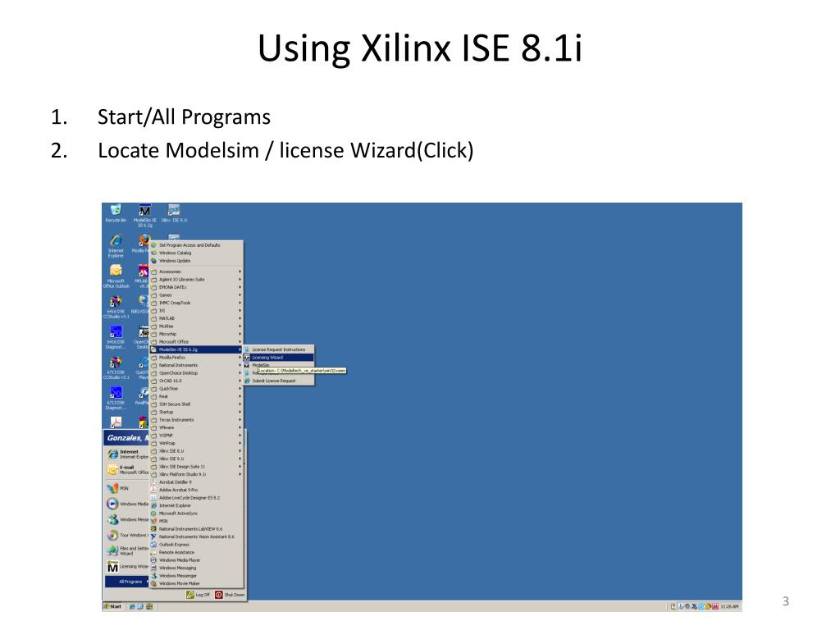The image size is (840, 630).
Task: Select Windows Update menu entry
Action: click(x=197, y=260)
